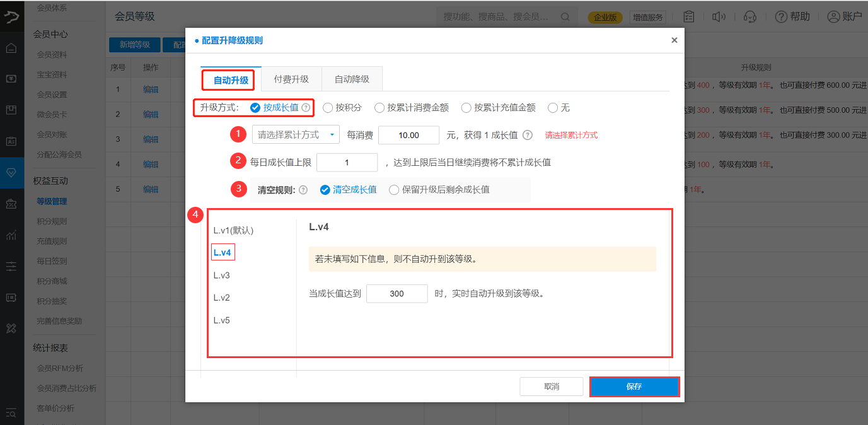
Task: Select L.v2 in the level list
Action: click(x=222, y=298)
